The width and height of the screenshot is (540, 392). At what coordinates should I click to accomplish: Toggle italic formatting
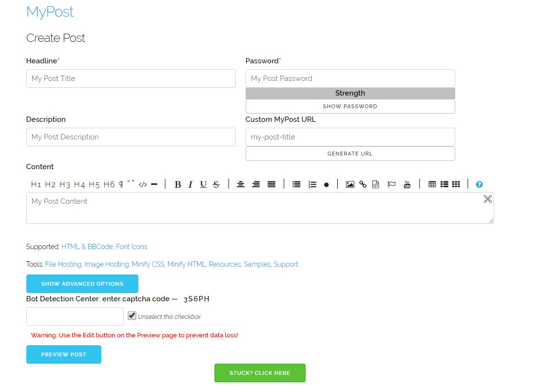click(190, 185)
